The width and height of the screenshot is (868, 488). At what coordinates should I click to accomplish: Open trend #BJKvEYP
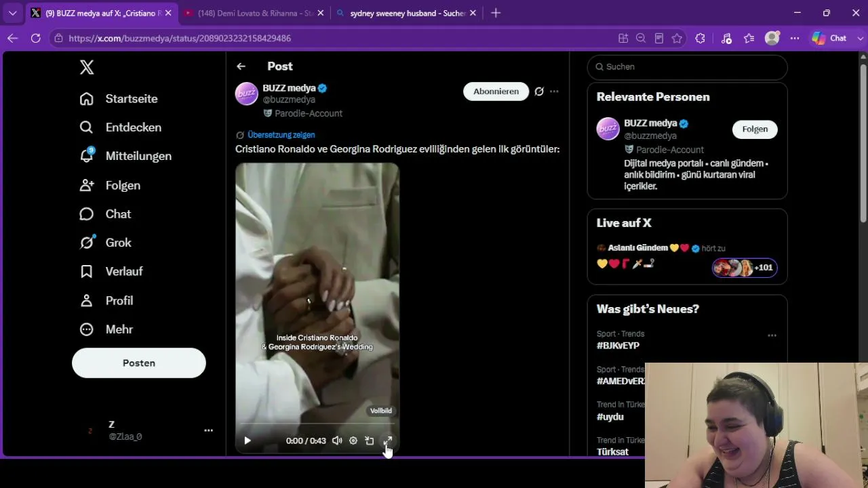click(x=618, y=346)
